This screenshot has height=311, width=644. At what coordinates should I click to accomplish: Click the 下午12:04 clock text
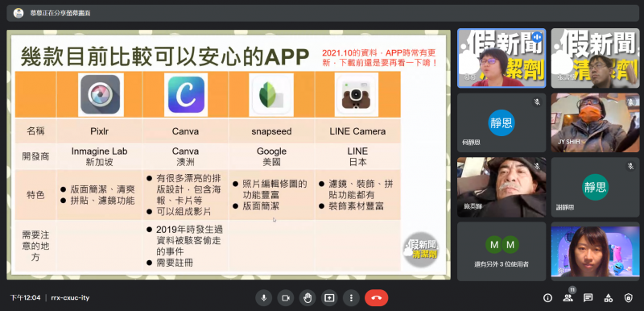(x=26, y=298)
